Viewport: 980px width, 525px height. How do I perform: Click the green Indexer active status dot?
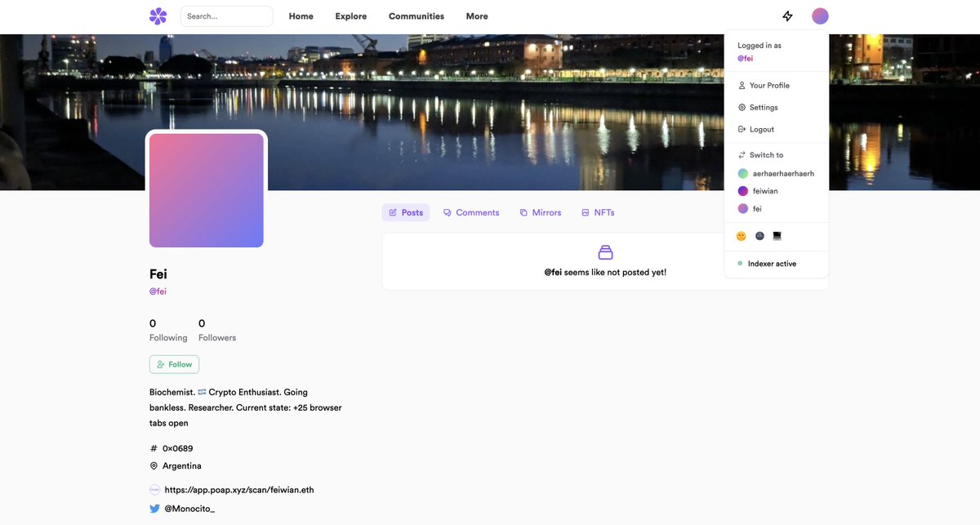pyautogui.click(x=740, y=264)
